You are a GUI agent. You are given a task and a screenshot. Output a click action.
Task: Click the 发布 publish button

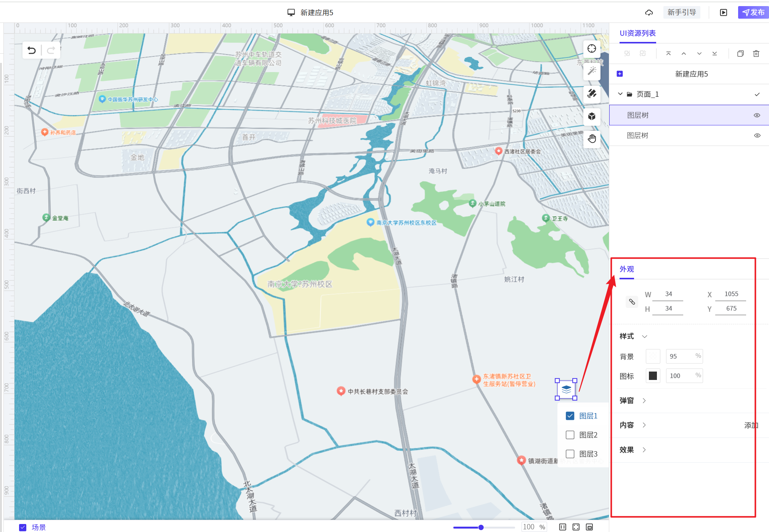(x=753, y=13)
